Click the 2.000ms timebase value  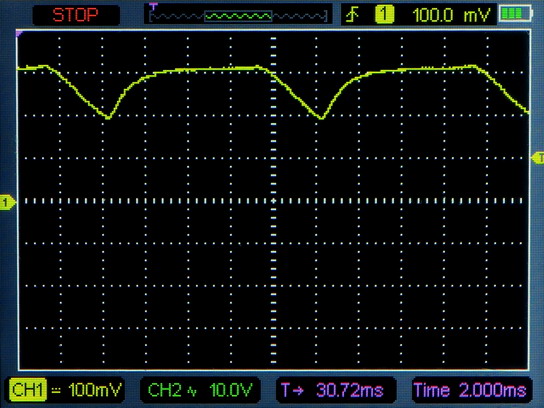(x=493, y=390)
